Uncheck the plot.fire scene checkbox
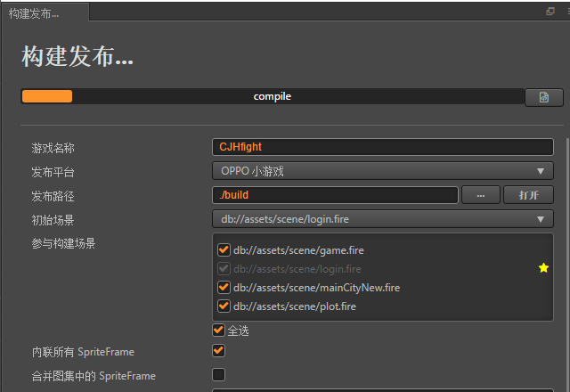The height and width of the screenshot is (392, 570). coord(224,306)
